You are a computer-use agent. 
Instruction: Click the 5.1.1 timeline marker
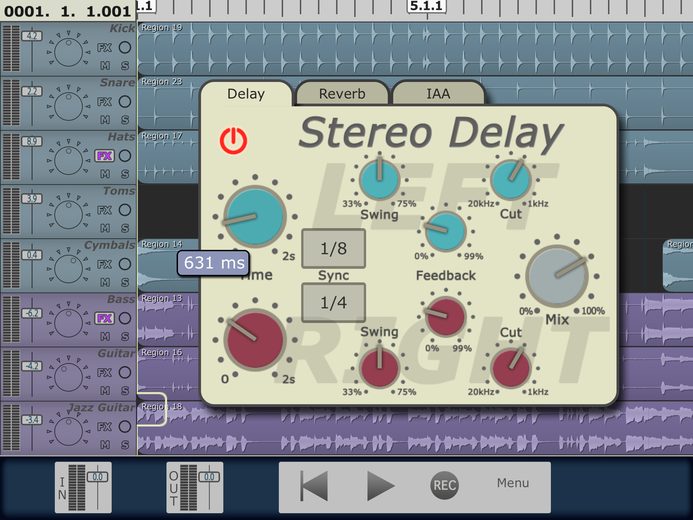(426, 6)
